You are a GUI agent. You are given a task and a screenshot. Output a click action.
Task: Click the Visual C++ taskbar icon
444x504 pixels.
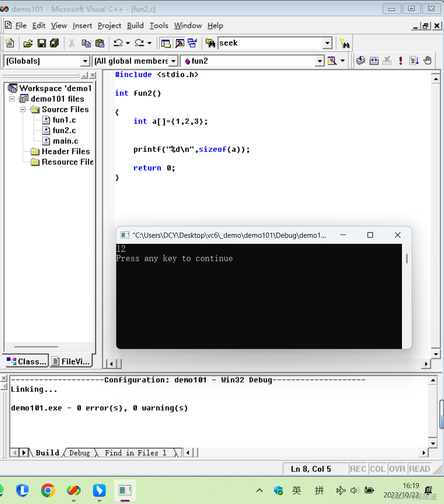[x=74, y=490]
